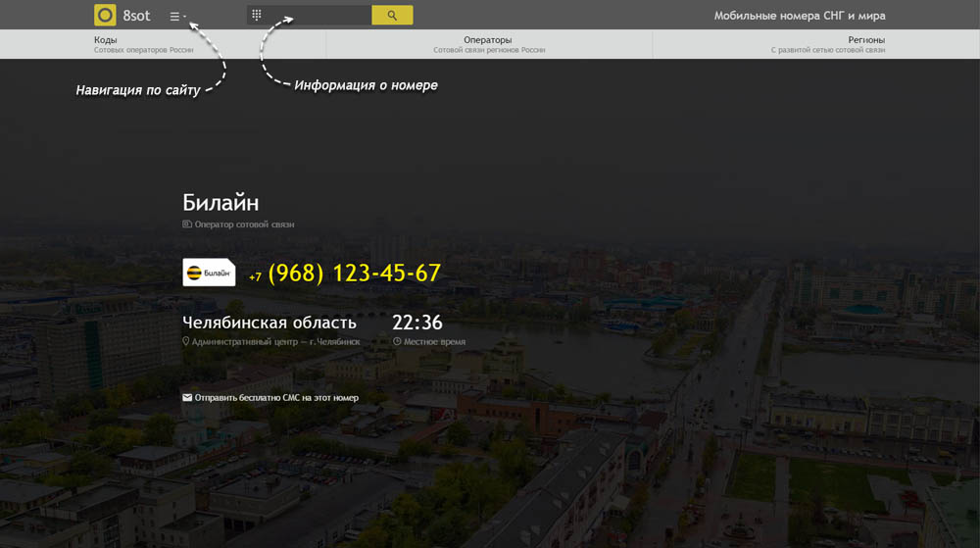Open the site navigation hamburger menu
This screenshot has width=980, height=548.
pyautogui.click(x=178, y=17)
